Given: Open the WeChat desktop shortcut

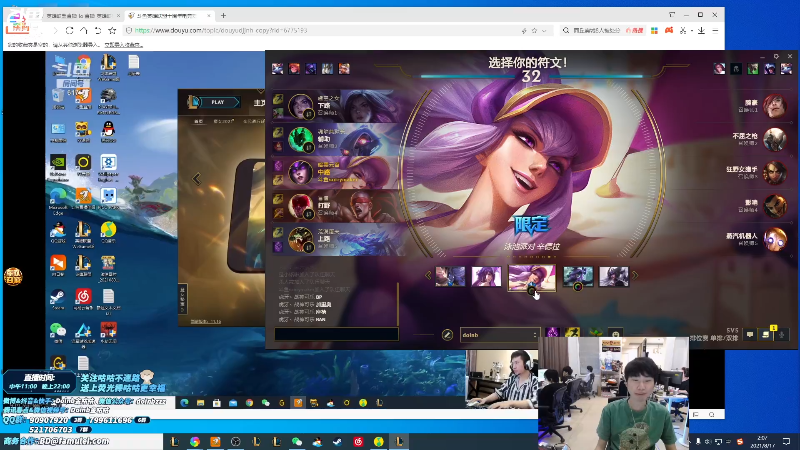Looking at the screenshot, I should pos(58,332).
